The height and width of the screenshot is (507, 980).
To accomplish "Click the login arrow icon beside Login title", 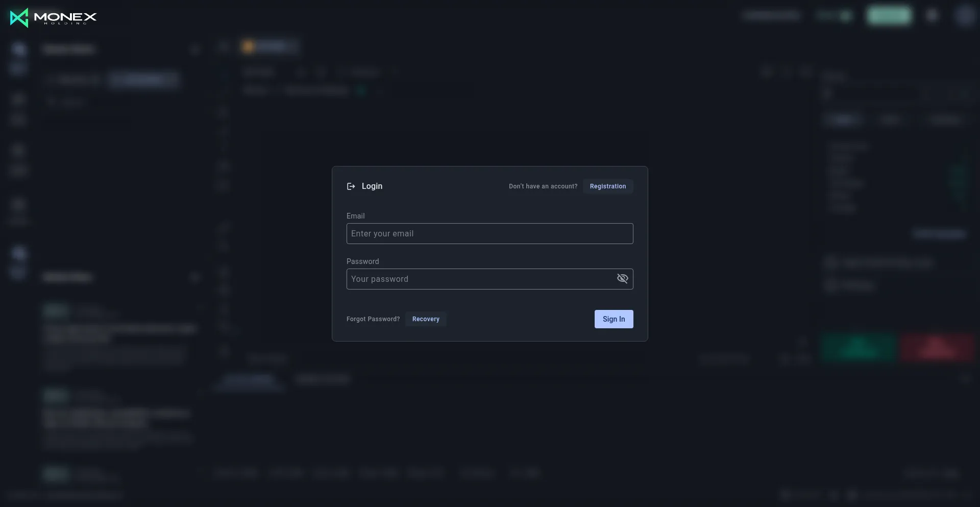I will pyautogui.click(x=351, y=186).
